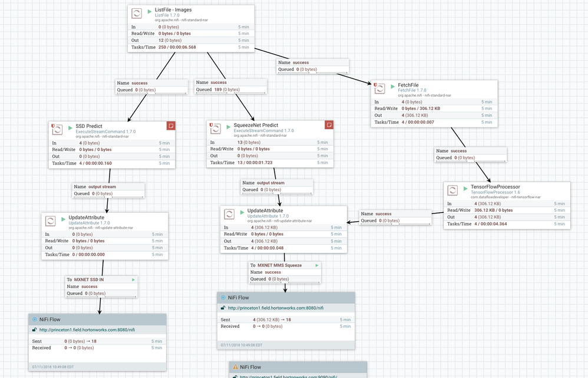Select the left UpdateAttribute processor title
Viewport: 588px width, 378px height.
86,218
